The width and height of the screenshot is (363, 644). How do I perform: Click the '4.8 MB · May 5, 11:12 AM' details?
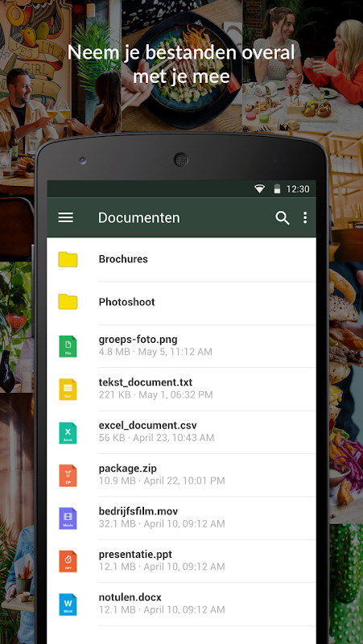[155, 352]
